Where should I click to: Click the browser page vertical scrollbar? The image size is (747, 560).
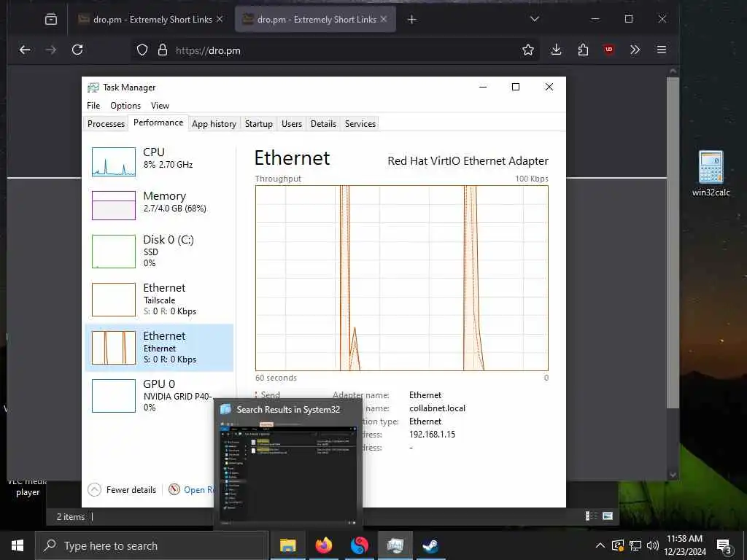click(673, 243)
